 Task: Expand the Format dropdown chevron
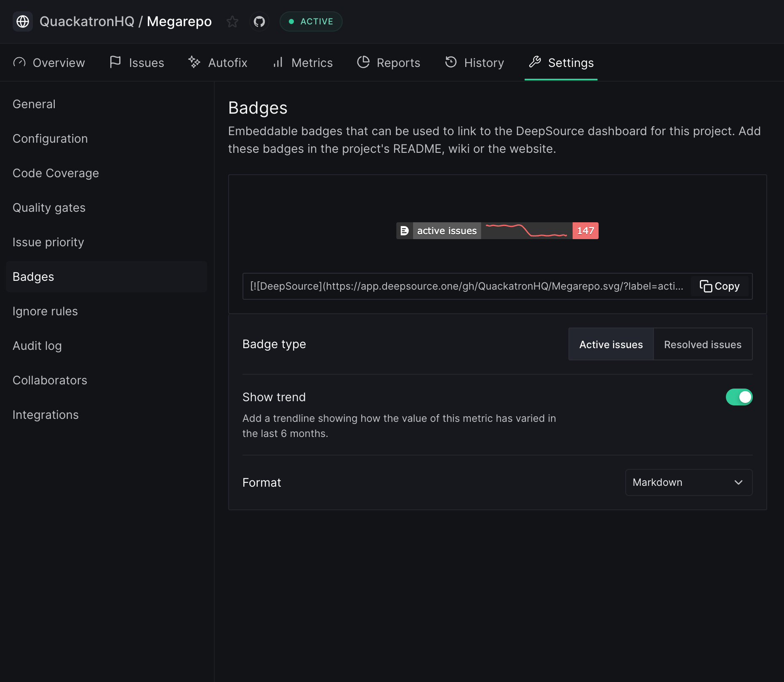(739, 482)
